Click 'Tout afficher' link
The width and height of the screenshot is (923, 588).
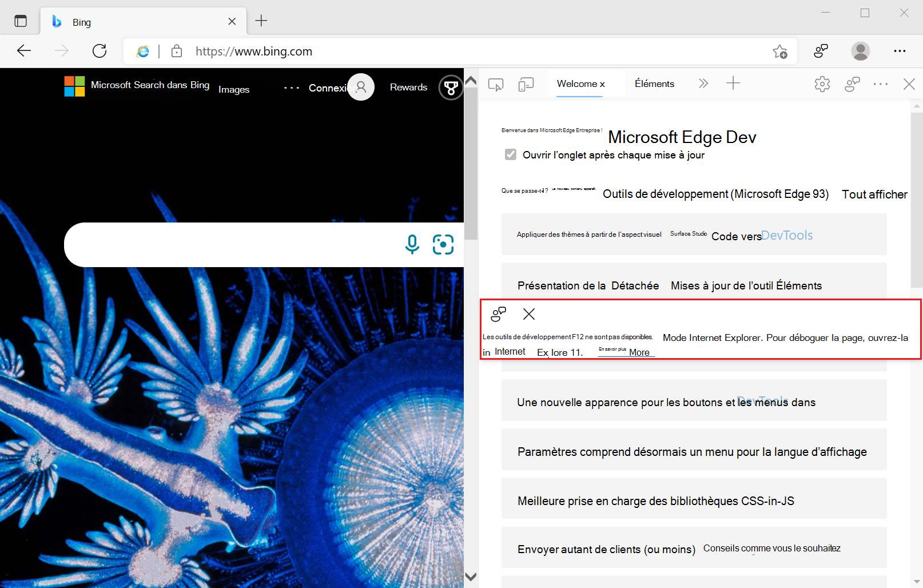click(x=874, y=194)
